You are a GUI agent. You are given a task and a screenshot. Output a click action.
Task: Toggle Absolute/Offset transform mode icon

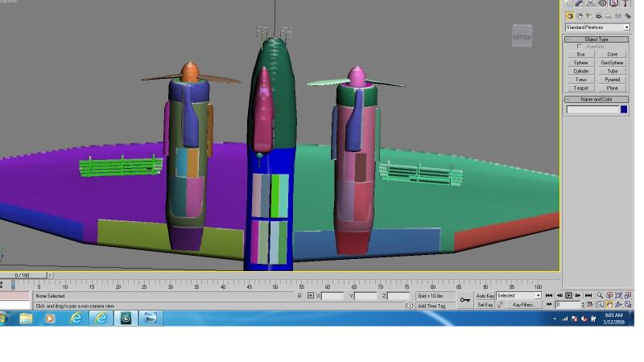point(311,295)
